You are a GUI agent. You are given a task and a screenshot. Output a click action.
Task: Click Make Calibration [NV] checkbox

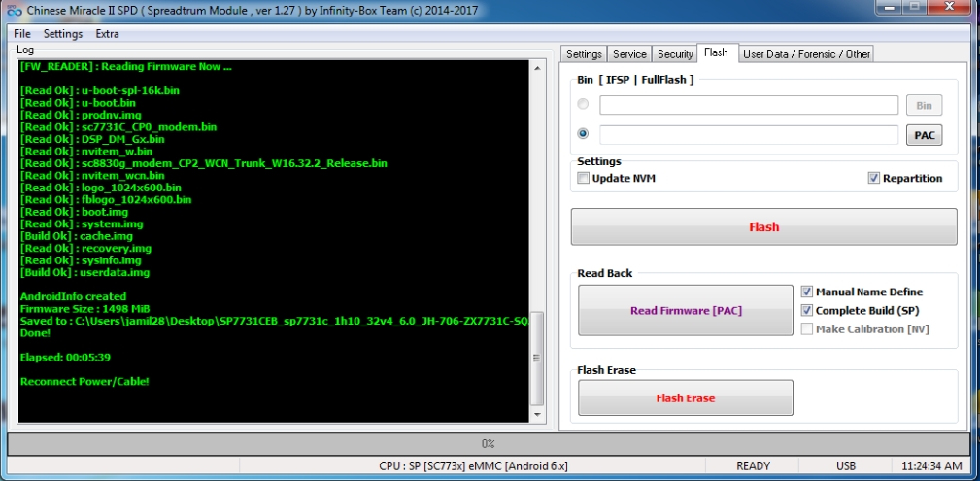(x=807, y=329)
